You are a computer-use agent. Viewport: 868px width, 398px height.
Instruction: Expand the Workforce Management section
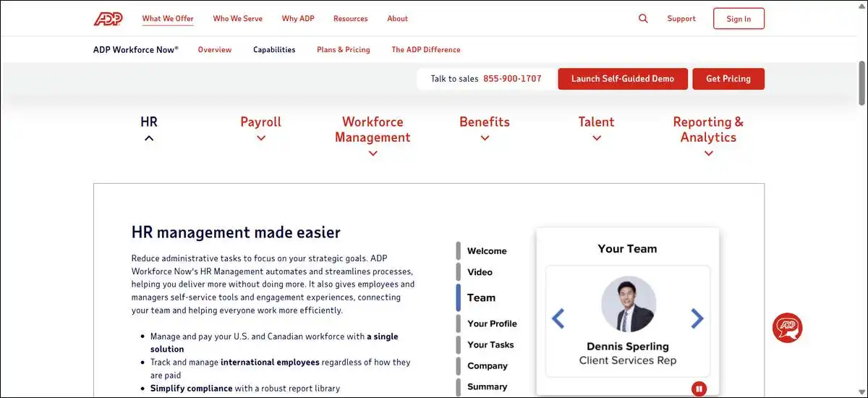pyautogui.click(x=373, y=137)
